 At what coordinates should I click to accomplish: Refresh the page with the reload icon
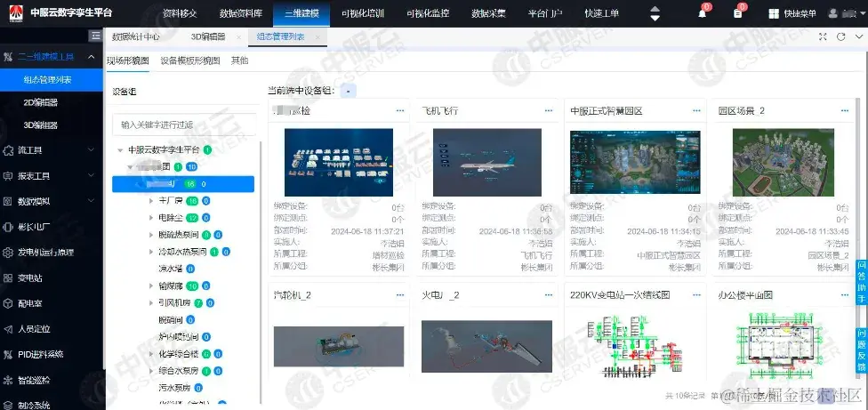coord(841,36)
